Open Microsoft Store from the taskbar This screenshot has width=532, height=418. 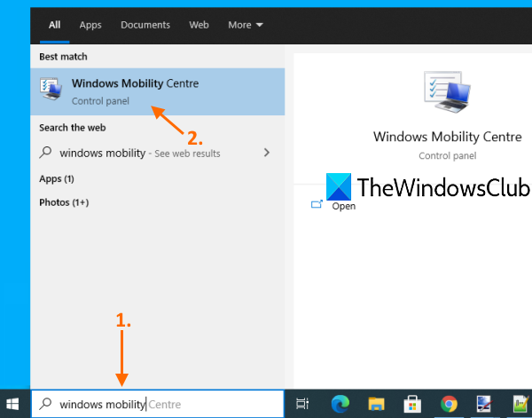(412, 404)
